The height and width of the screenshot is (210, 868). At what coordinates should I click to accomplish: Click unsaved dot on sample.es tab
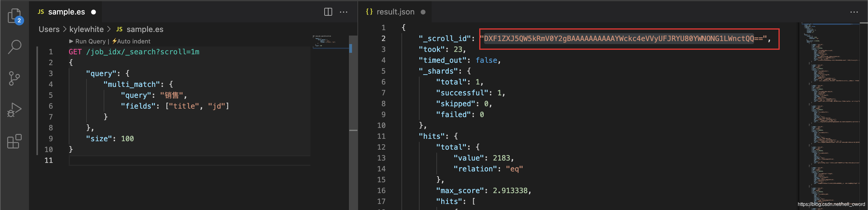(93, 12)
